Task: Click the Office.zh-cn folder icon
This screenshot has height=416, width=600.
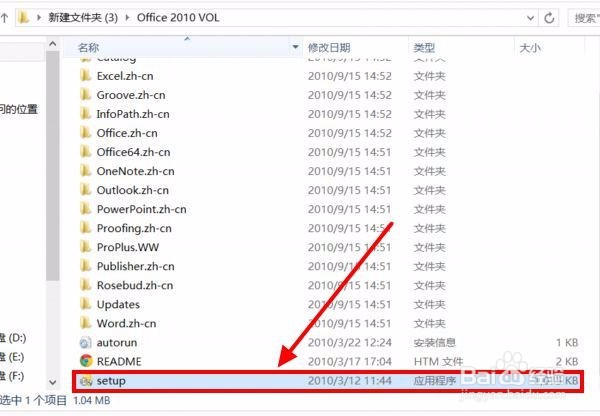Action: pos(86,133)
